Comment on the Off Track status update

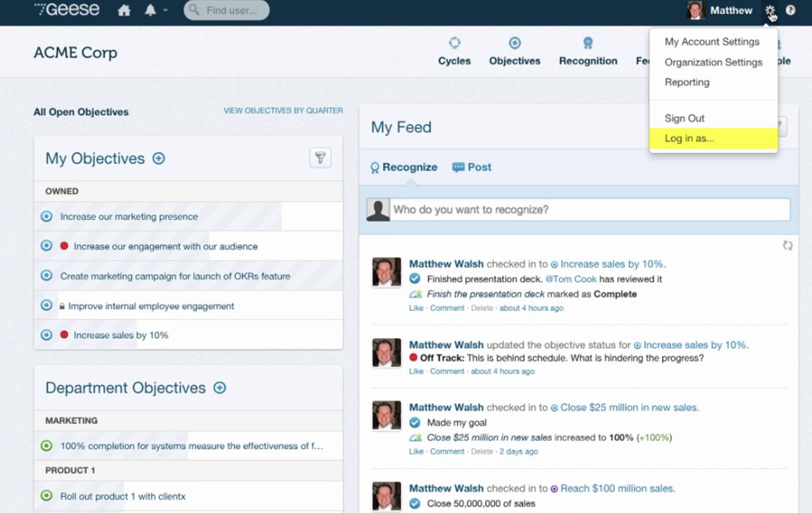447,371
